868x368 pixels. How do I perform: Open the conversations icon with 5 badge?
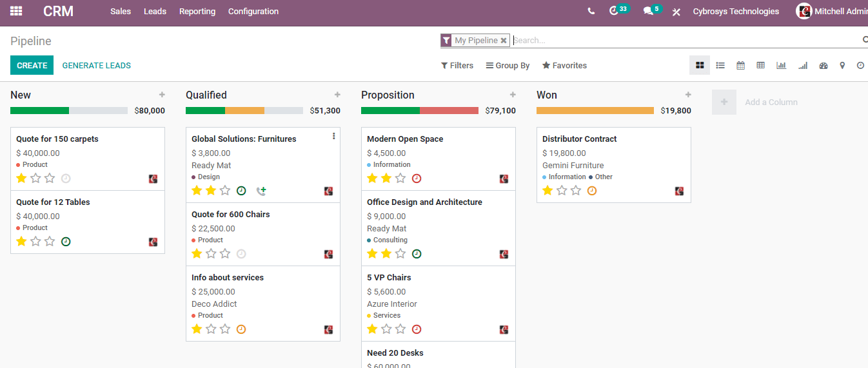click(x=648, y=12)
